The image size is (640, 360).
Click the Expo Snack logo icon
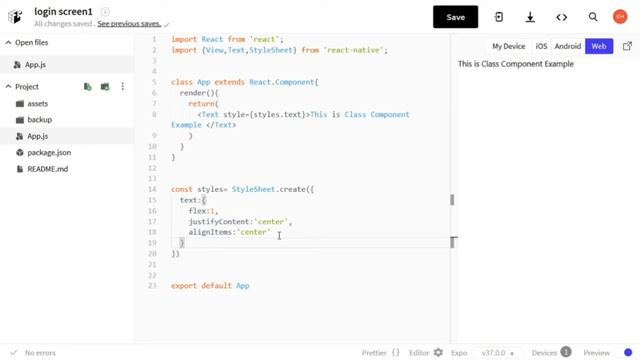click(15, 17)
